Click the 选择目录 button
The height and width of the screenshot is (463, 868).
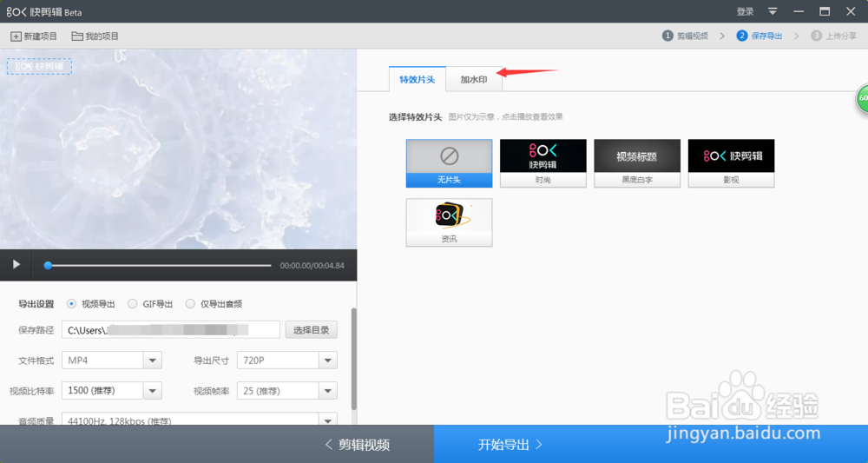311,329
